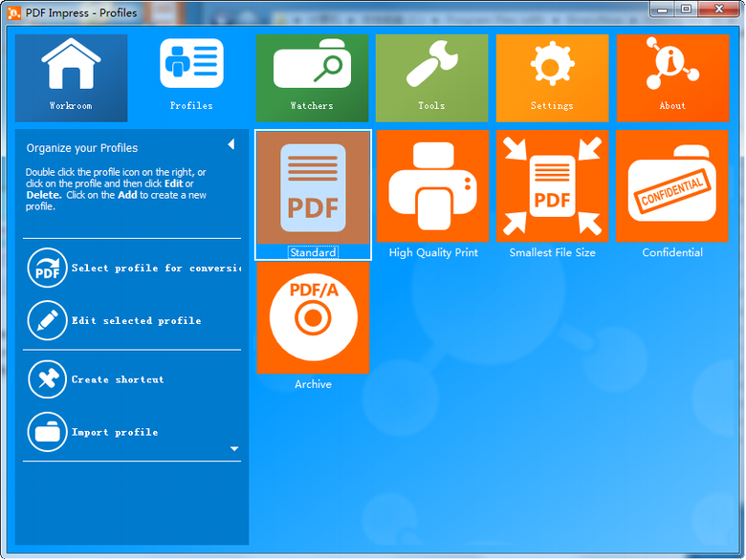Image resolution: width=746 pixels, height=560 pixels.
Task: Click the Smallest File Size label
Action: click(x=553, y=252)
